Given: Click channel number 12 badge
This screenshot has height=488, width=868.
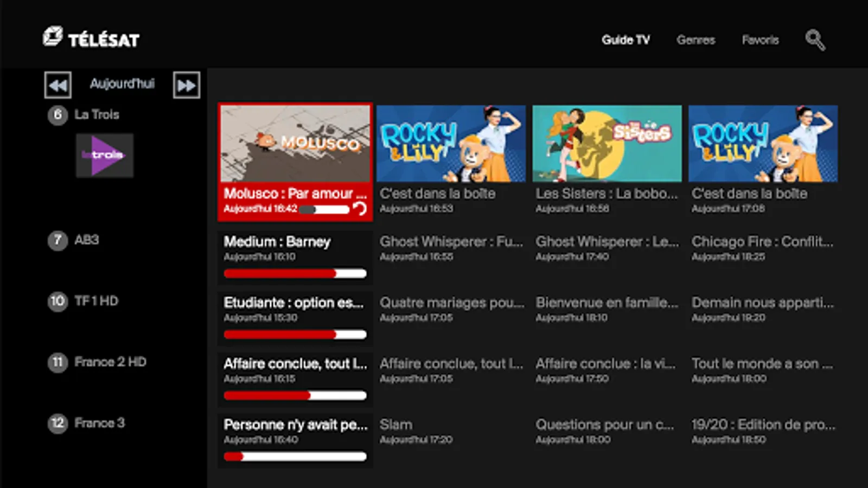Looking at the screenshot, I should point(58,423).
